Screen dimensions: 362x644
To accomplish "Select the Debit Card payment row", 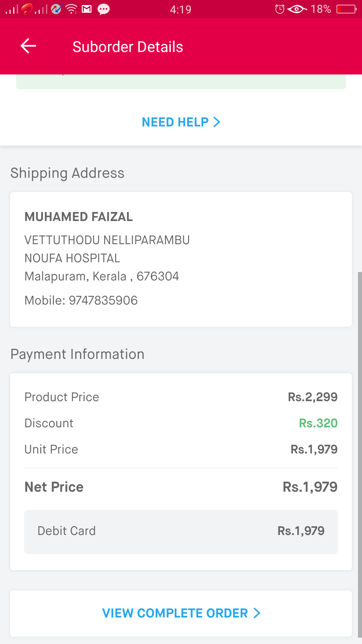I will pyautogui.click(x=181, y=532).
